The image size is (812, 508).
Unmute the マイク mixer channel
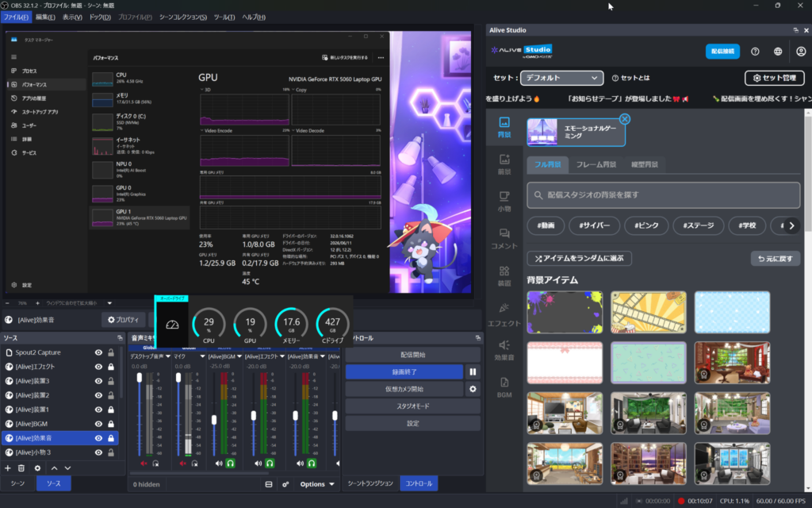point(182,464)
